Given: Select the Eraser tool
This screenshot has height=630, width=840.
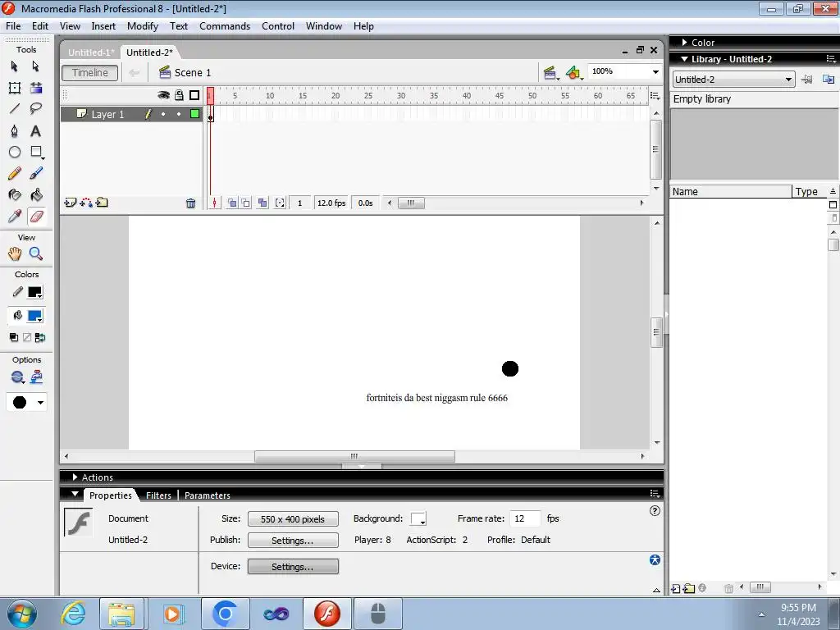Looking at the screenshot, I should (36, 216).
